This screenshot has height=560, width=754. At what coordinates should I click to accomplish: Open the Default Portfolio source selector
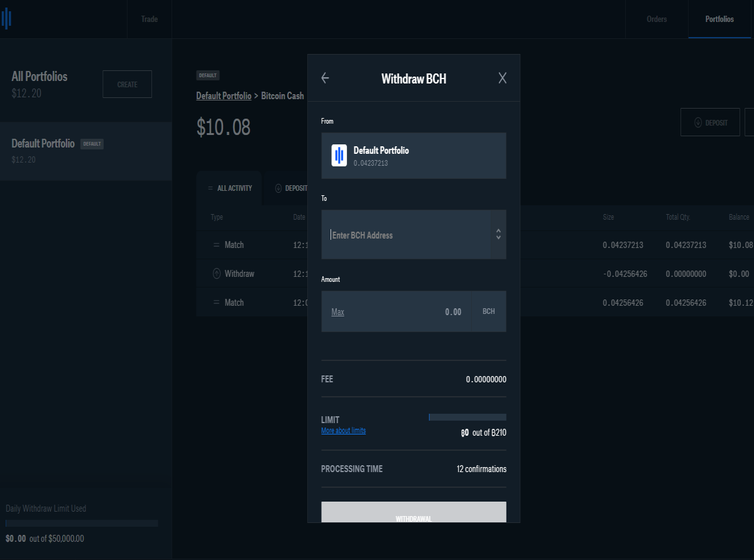tap(413, 156)
